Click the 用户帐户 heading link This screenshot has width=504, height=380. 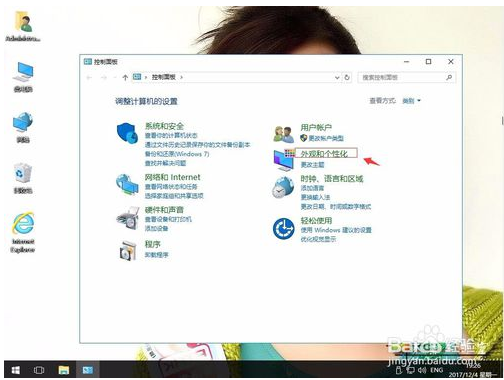[x=316, y=127]
